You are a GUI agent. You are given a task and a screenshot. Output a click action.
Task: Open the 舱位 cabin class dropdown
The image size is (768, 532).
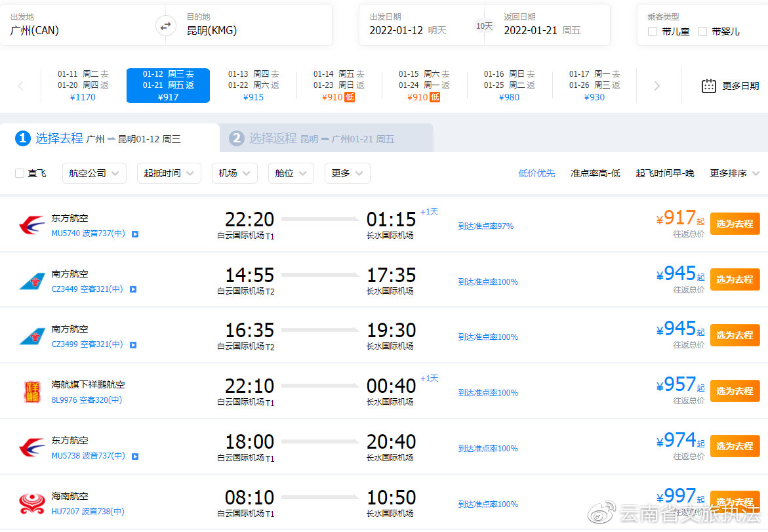[x=291, y=173]
